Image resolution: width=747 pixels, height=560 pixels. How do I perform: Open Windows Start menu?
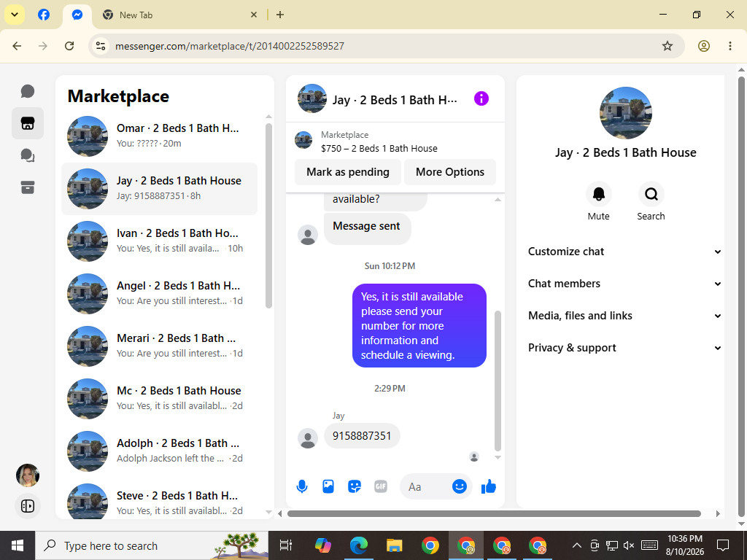[18, 545]
